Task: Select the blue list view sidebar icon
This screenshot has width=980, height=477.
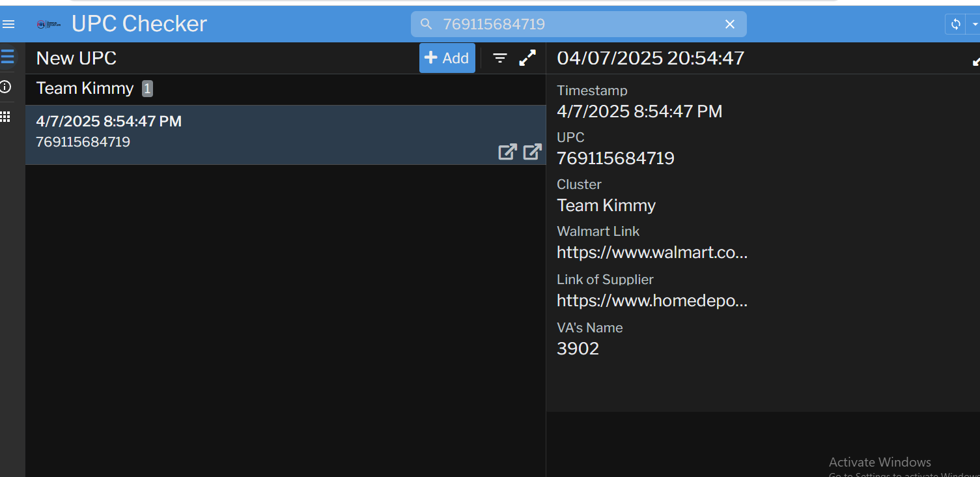Action: pos(7,57)
